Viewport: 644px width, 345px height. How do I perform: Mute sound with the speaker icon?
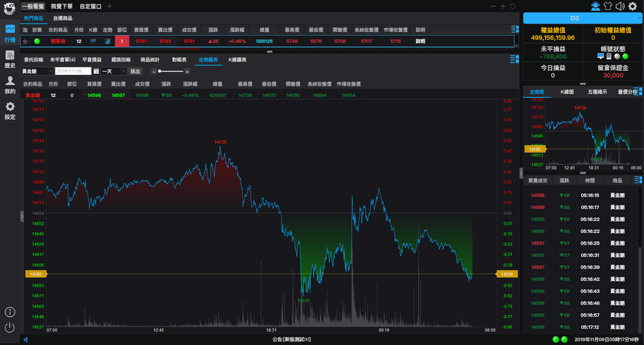pos(620,6)
